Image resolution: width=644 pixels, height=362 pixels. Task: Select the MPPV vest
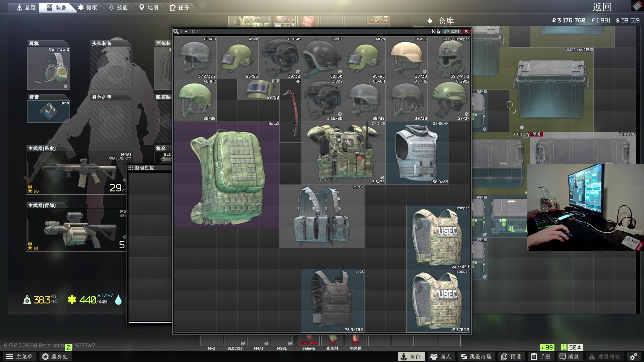click(322, 216)
